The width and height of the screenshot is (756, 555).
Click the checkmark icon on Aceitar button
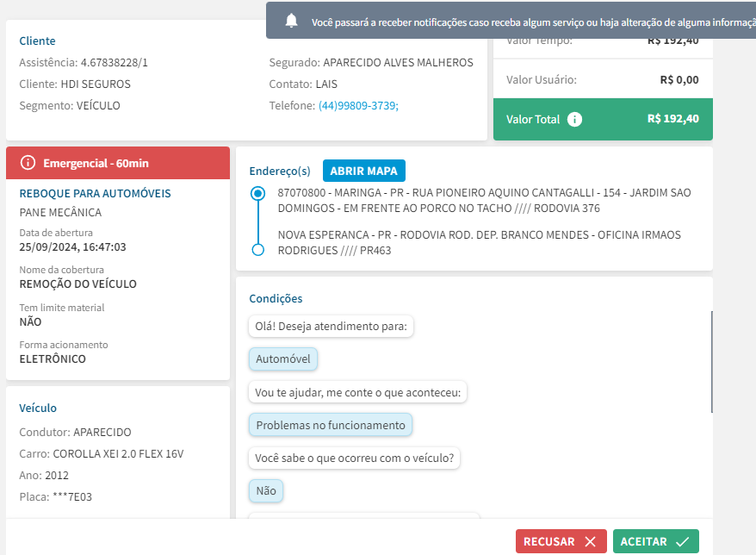pos(682,541)
